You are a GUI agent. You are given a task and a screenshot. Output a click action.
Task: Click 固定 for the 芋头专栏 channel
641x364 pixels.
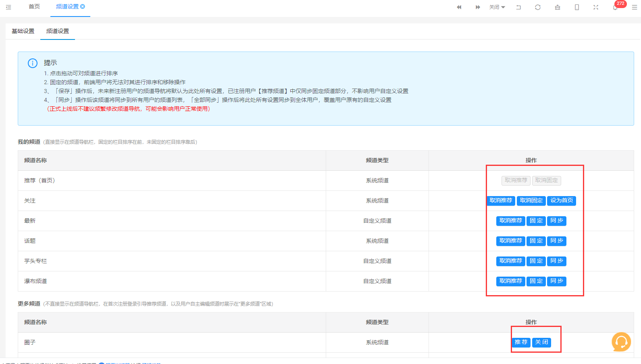click(x=536, y=261)
